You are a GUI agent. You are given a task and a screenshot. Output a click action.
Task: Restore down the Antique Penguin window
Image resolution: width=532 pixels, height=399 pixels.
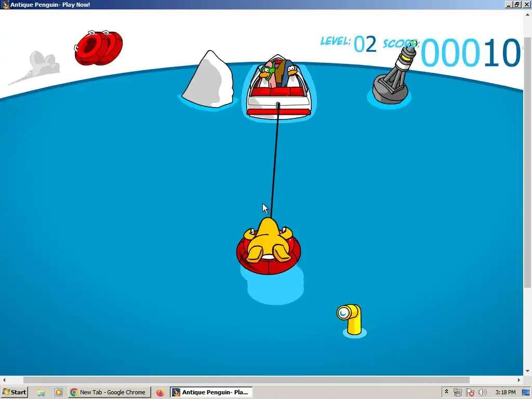[517, 5]
